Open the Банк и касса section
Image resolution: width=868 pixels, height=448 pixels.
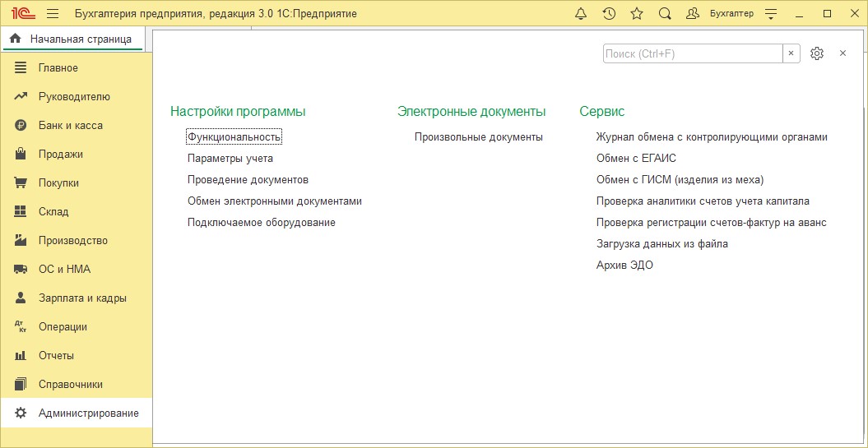tap(70, 126)
